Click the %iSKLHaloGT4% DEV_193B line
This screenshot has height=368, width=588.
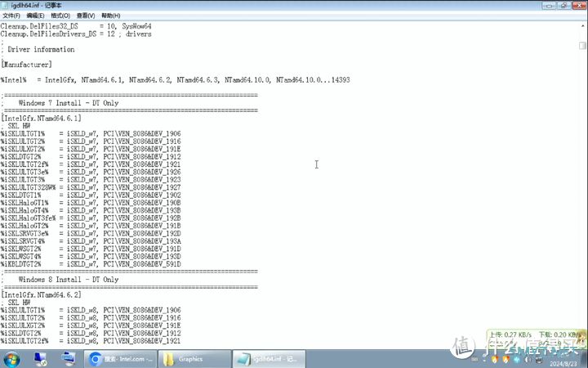(91, 210)
